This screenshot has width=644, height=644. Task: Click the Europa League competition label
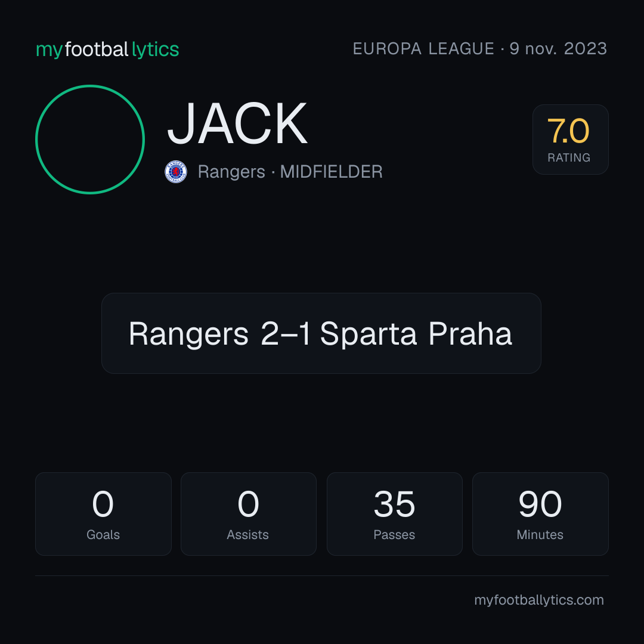point(423,49)
